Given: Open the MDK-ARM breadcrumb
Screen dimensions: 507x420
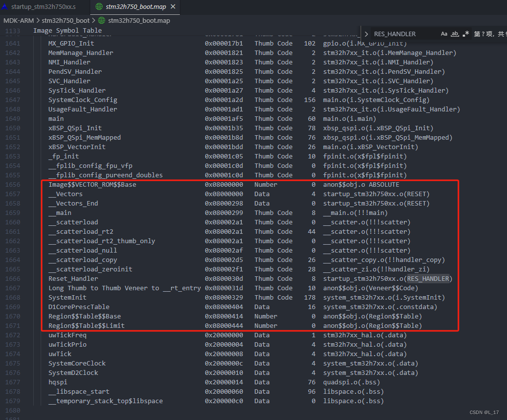Looking at the screenshot, I should tap(18, 21).
